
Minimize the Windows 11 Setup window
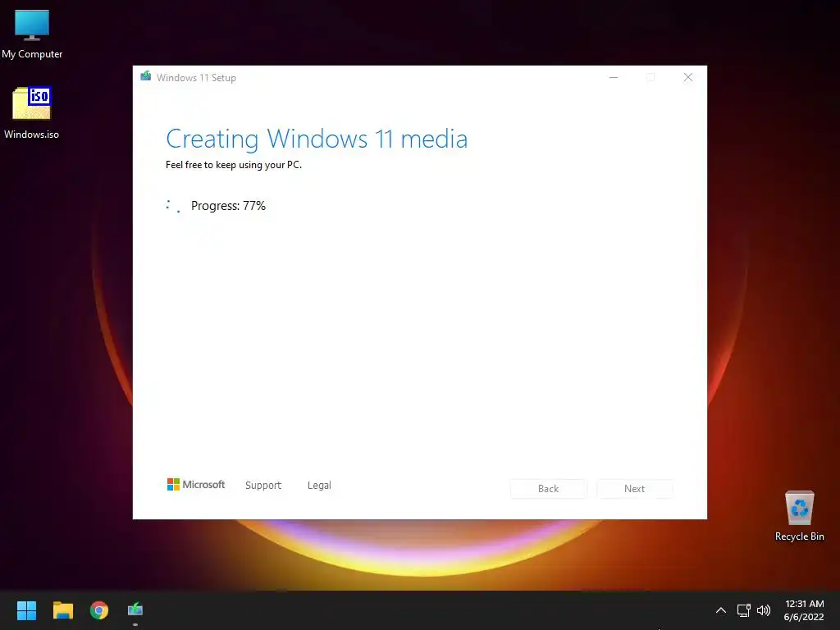(614, 78)
